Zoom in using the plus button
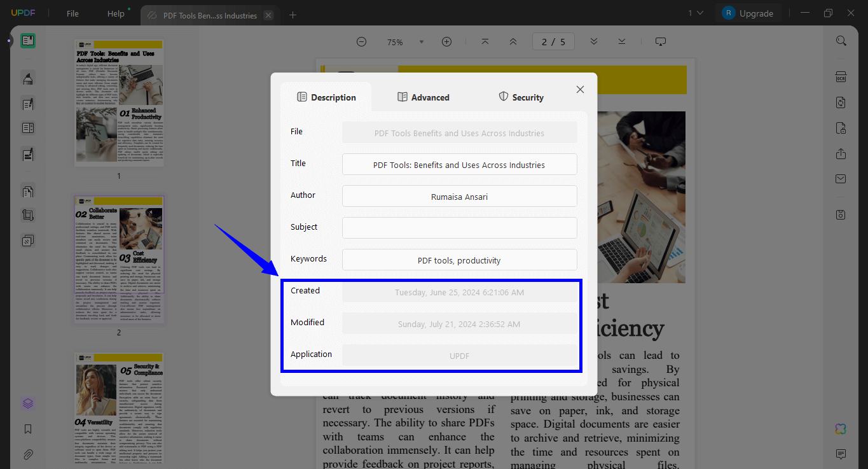 click(446, 41)
